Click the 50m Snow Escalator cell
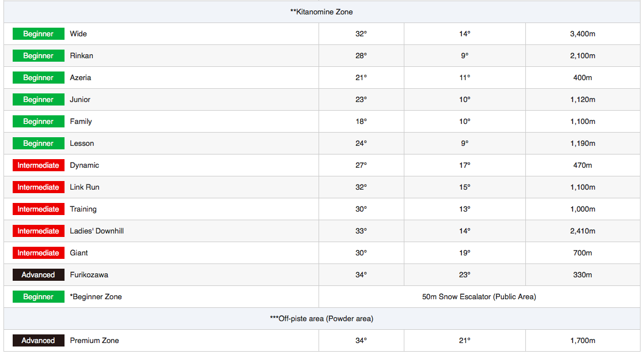 479,297
